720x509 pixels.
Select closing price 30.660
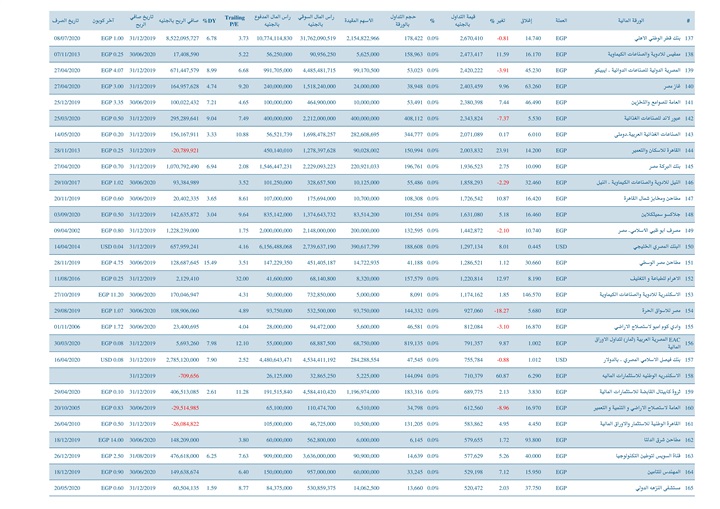tap(533, 264)
